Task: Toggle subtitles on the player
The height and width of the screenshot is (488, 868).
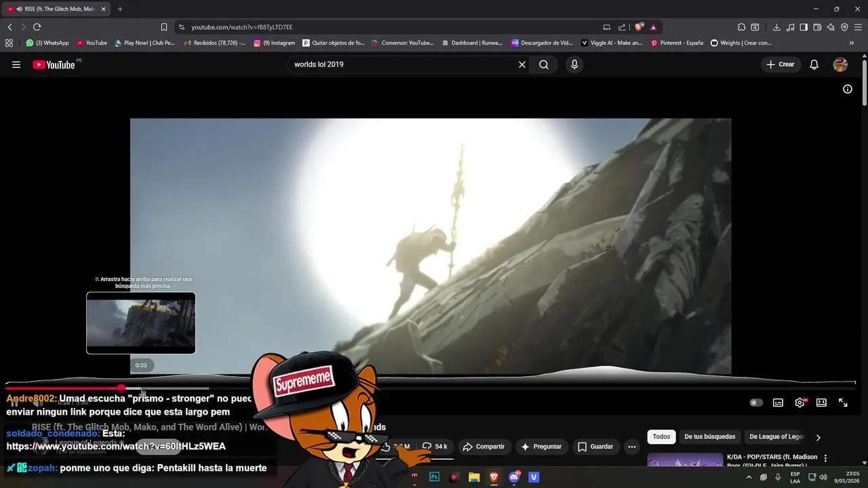Action: pos(778,403)
